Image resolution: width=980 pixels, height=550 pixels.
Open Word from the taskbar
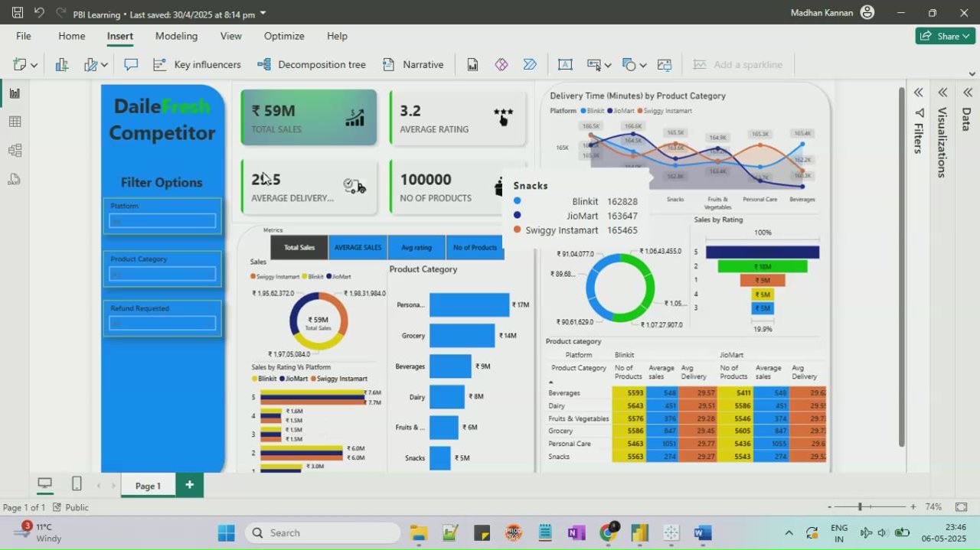click(702, 533)
